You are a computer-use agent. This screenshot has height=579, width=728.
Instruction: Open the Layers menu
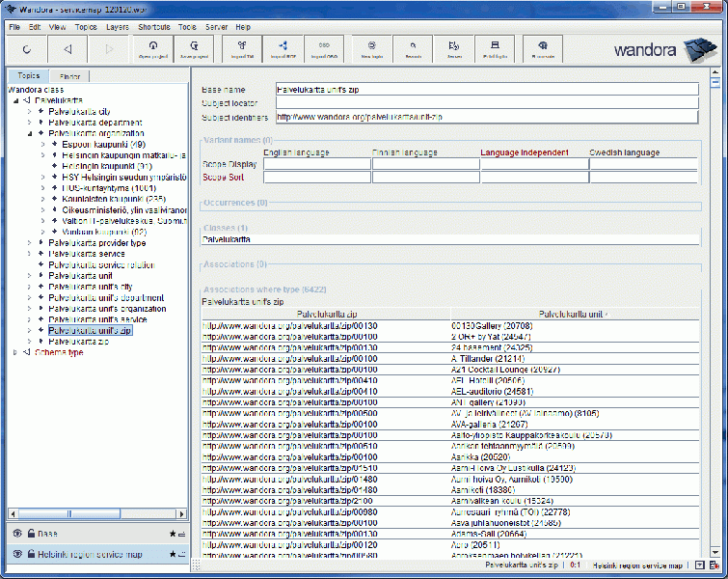(x=117, y=27)
